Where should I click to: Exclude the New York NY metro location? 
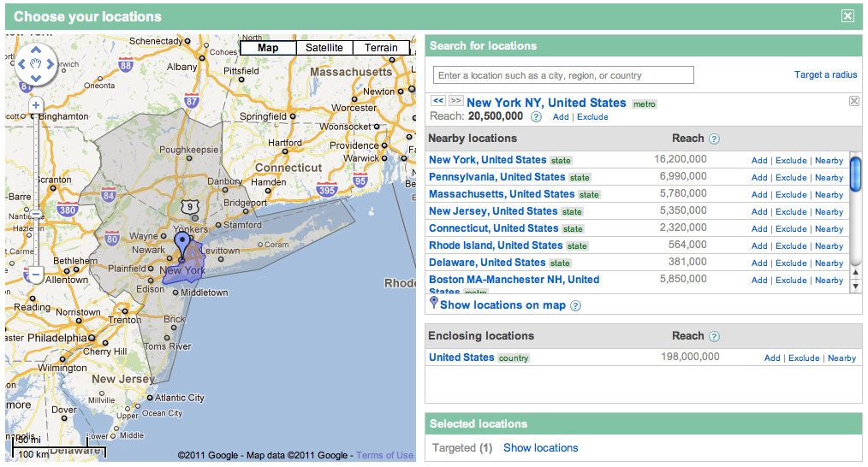[592, 116]
